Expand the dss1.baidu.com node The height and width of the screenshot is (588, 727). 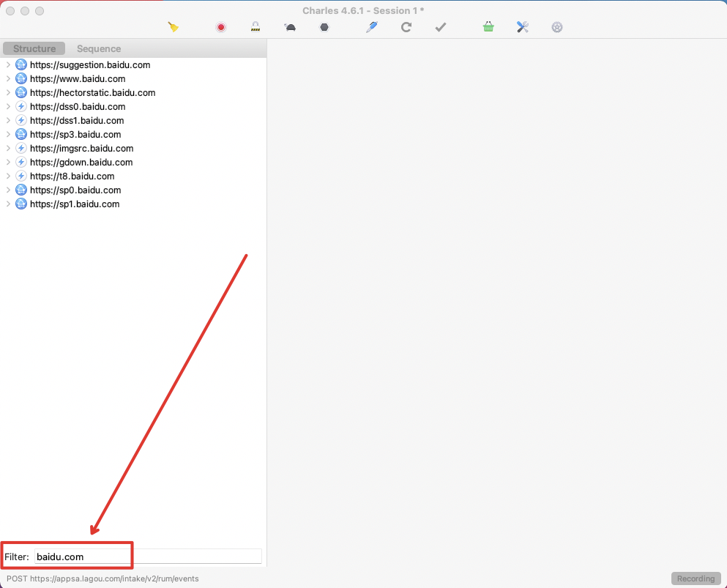8,121
